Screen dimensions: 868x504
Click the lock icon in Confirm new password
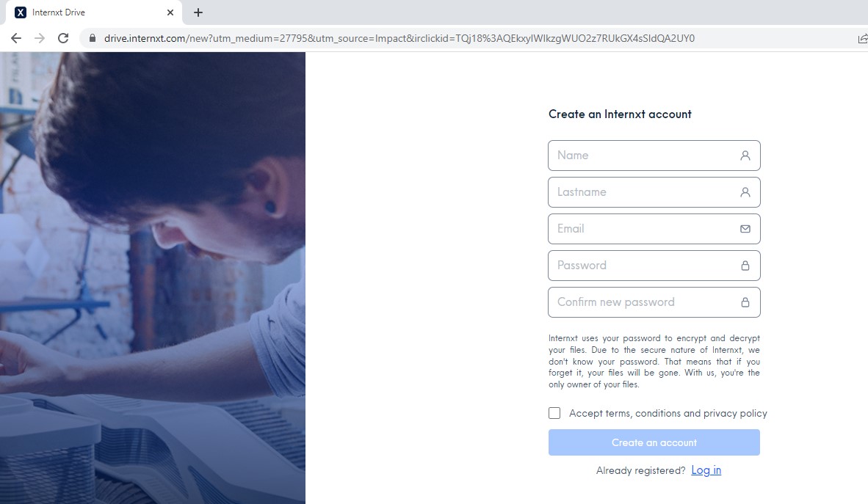pyautogui.click(x=745, y=302)
